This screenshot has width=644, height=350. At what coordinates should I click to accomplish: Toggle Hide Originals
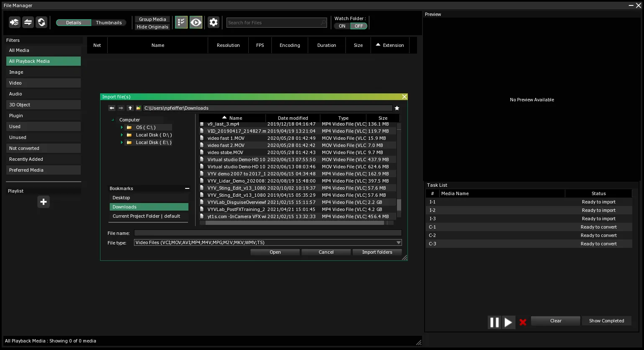pos(152,27)
